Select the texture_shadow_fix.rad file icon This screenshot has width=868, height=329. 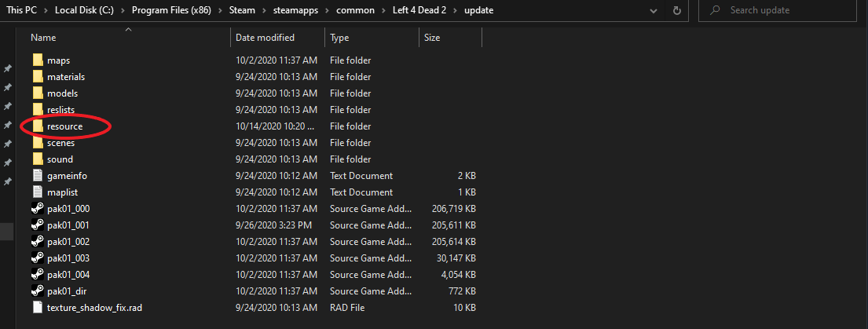37,308
